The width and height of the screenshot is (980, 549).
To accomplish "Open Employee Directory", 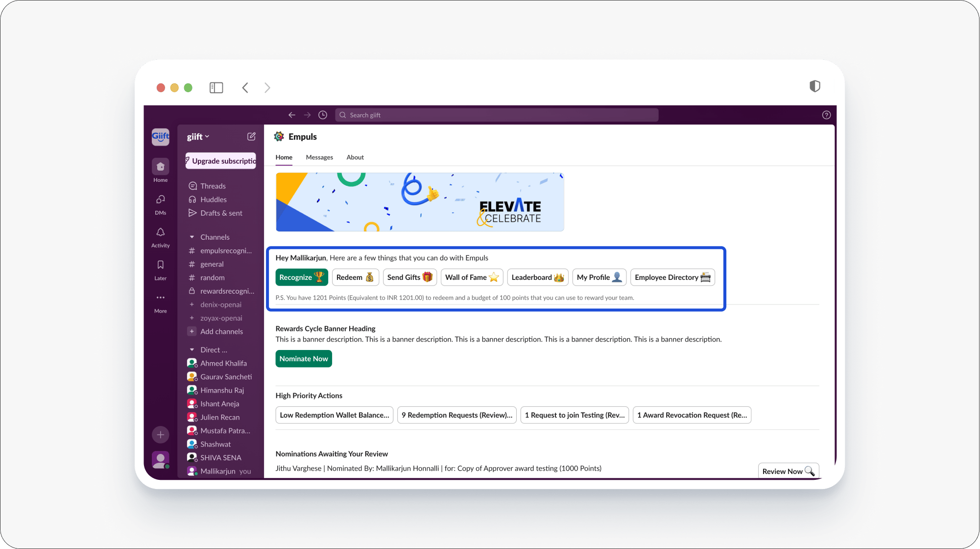I will coord(672,277).
